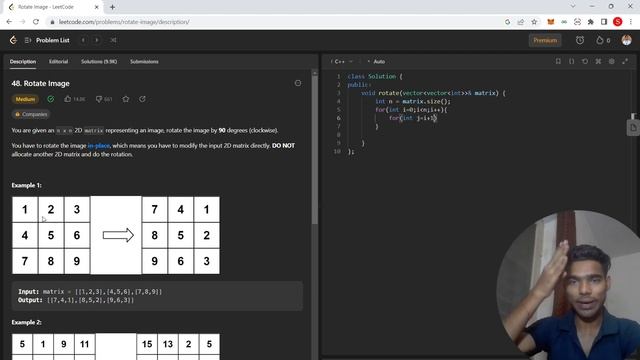Open the Auto mode dropdown
The width and height of the screenshot is (640, 360).
click(377, 62)
